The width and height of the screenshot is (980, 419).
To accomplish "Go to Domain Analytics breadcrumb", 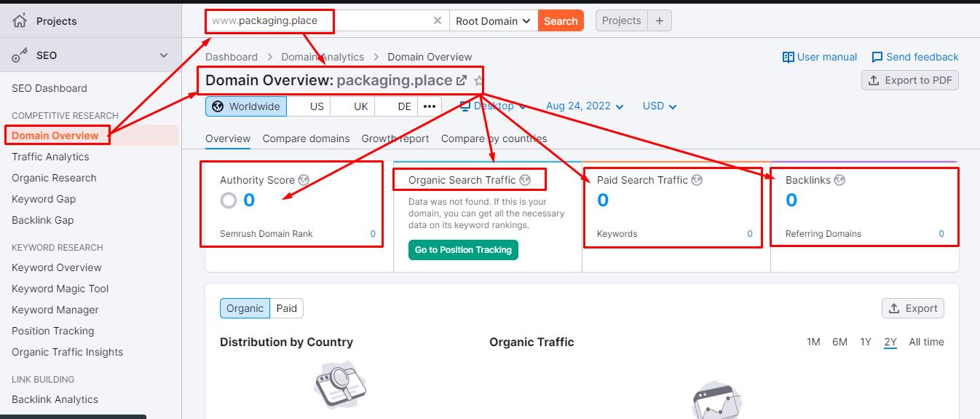I will (323, 57).
